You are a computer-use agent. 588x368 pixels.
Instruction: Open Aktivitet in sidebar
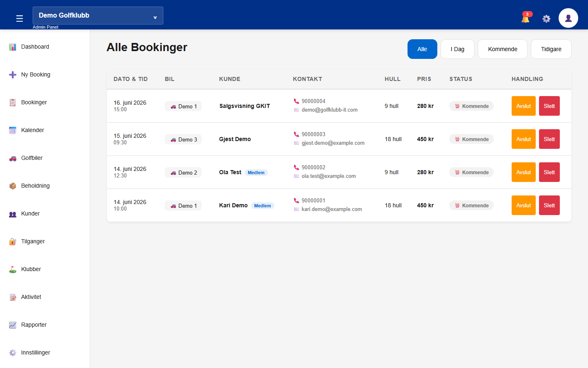pos(45,297)
